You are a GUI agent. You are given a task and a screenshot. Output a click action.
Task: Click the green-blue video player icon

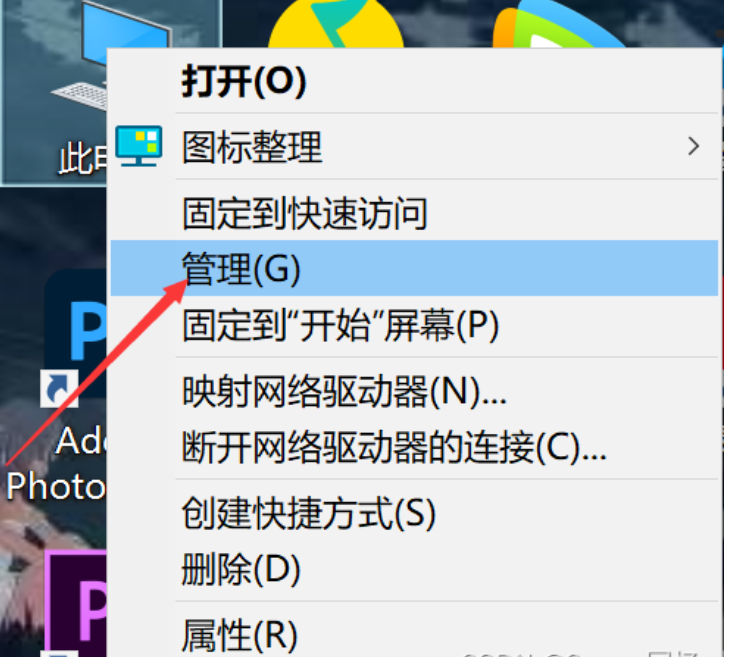pos(559,24)
